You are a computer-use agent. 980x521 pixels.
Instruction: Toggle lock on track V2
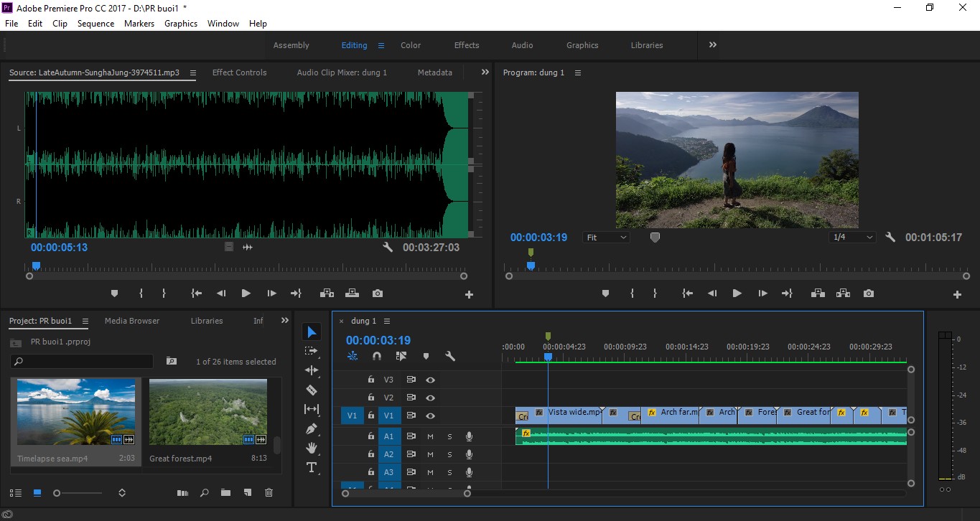click(x=371, y=398)
